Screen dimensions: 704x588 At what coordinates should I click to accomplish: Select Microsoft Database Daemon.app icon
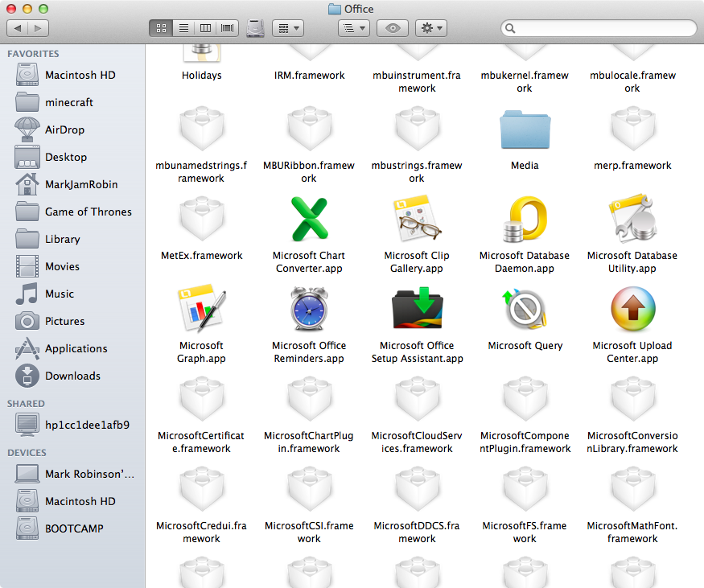coord(525,219)
